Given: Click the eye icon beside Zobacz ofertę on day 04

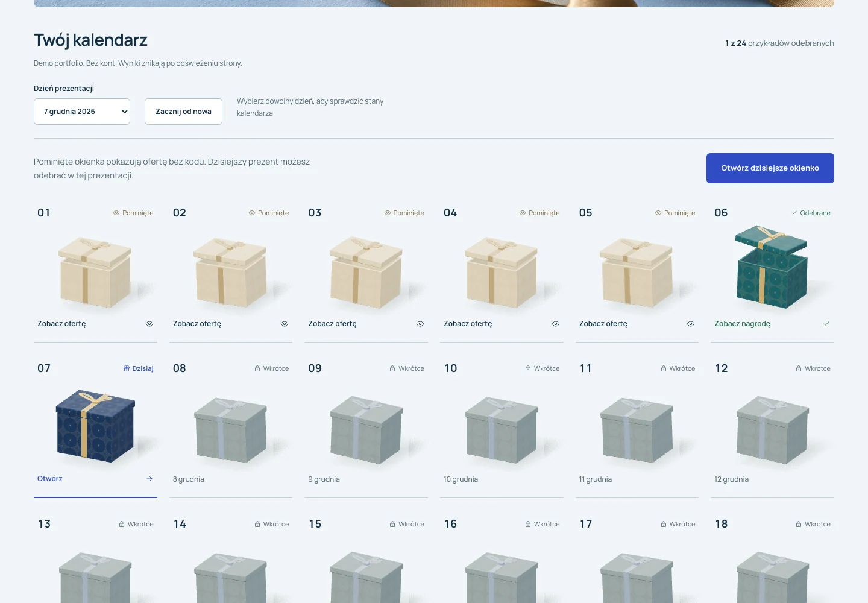Looking at the screenshot, I should (x=556, y=324).
